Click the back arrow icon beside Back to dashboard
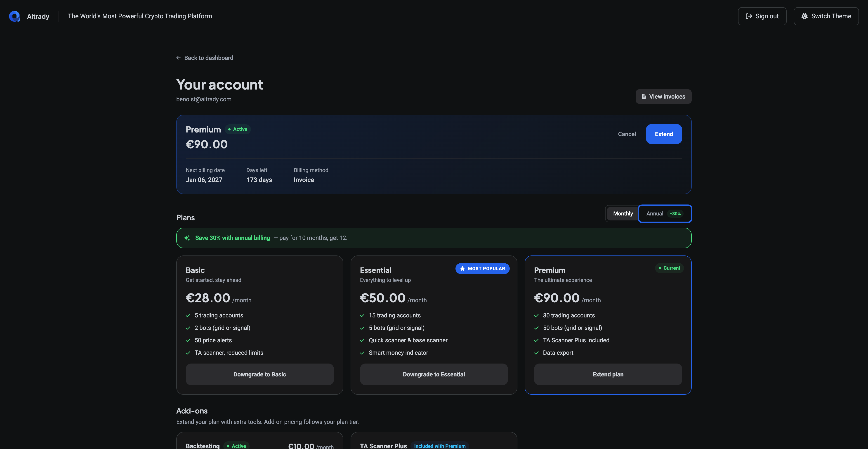868x449 pixels. [x=178, y=58]
